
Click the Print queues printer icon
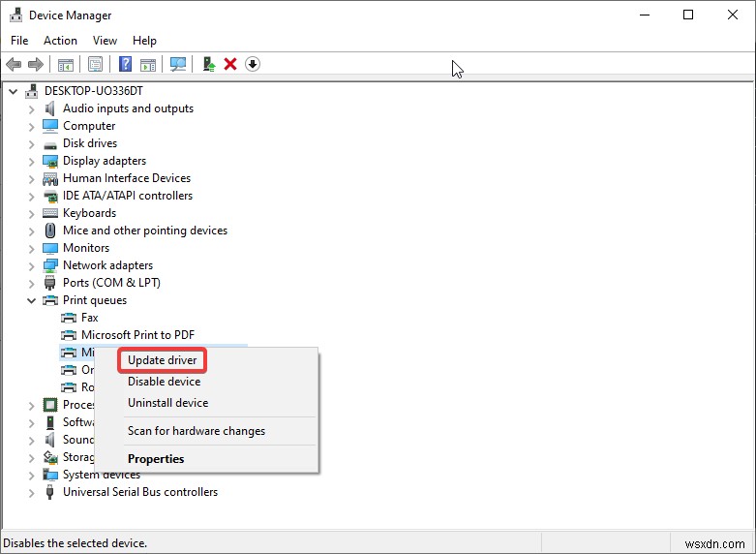tap(50, 300)
